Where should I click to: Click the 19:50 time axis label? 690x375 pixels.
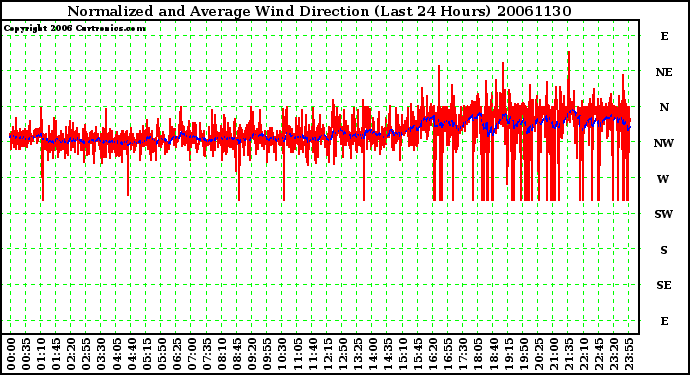[523, 354]
